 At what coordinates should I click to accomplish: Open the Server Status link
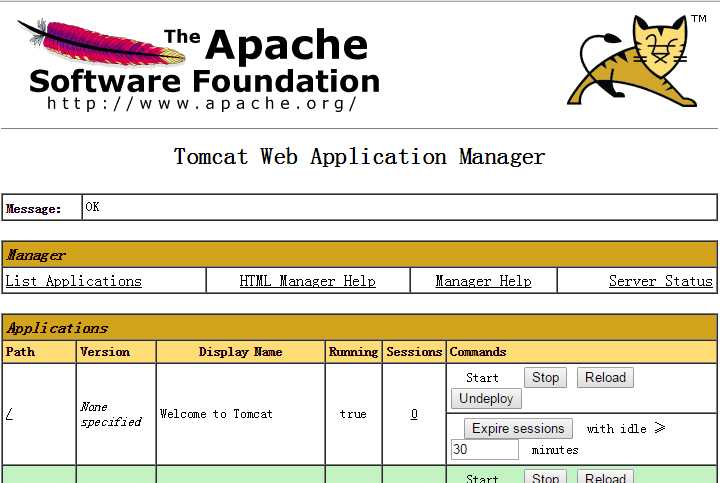661,281
